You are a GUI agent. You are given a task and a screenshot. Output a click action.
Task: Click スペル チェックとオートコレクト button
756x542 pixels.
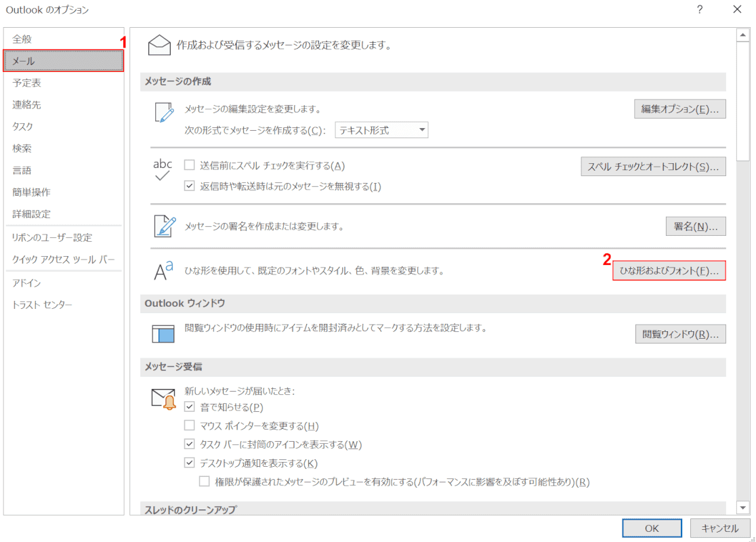click(x=653, y=167)
